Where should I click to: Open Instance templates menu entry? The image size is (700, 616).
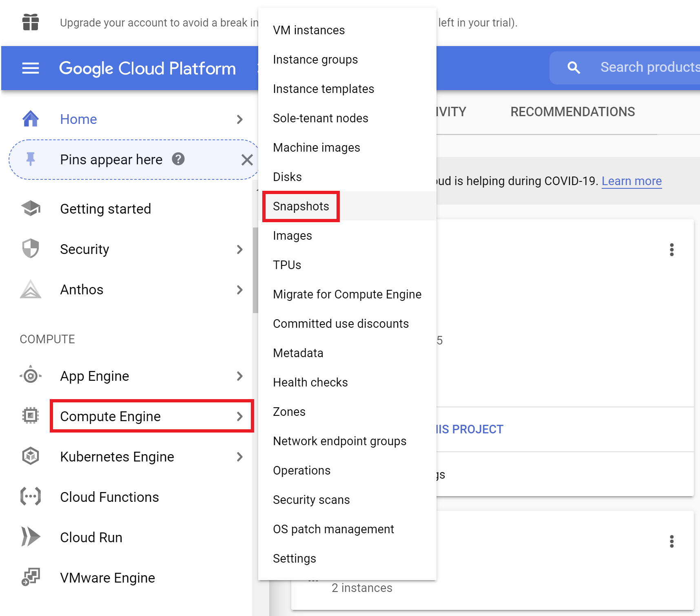tap(347, 89)
